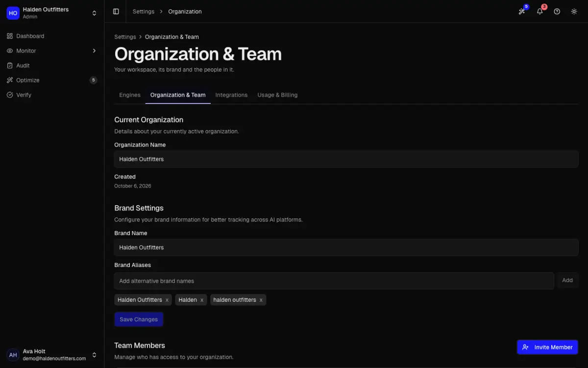Click the Brand Settings heading
This screenshot has height=368, width=588.
139,208
